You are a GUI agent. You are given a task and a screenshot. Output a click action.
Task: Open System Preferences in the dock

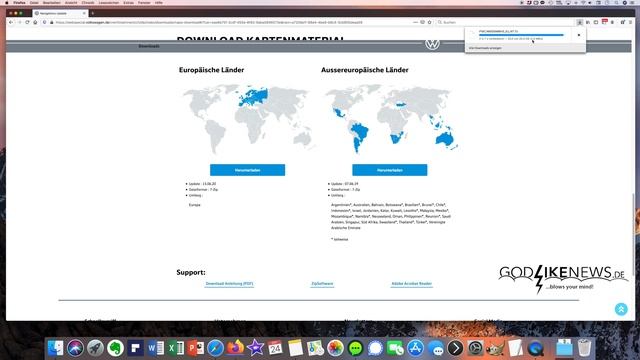pos(476,348)
